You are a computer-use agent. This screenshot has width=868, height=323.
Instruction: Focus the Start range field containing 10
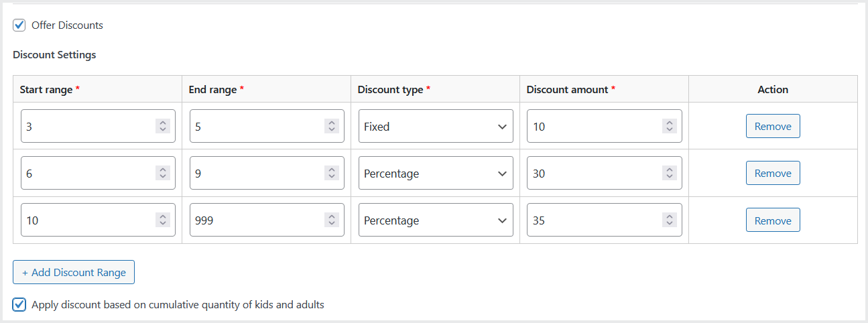(x=87, y=220)
